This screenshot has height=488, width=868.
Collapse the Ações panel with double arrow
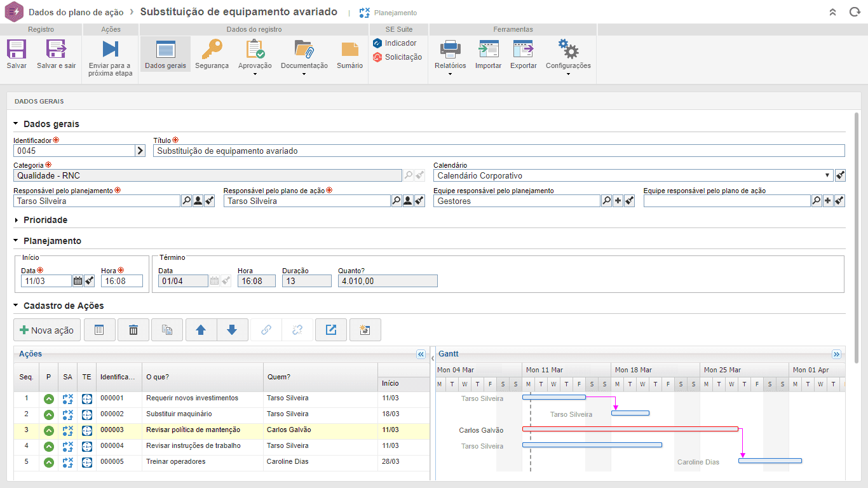pyautogui.click(x=421, y=355)
